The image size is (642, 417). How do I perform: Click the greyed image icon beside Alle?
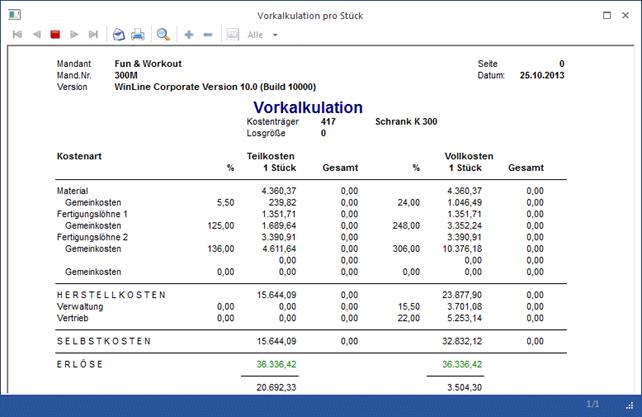tap(233, 35)
